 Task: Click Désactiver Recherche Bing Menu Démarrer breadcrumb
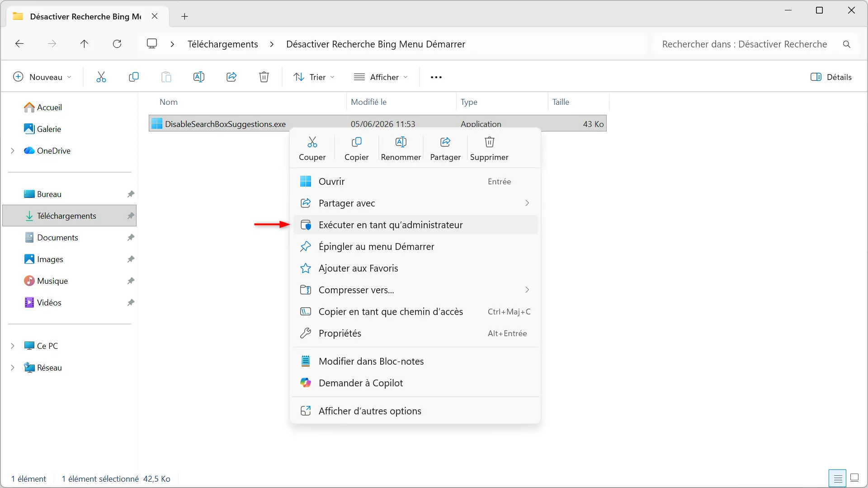coord(376,44)
